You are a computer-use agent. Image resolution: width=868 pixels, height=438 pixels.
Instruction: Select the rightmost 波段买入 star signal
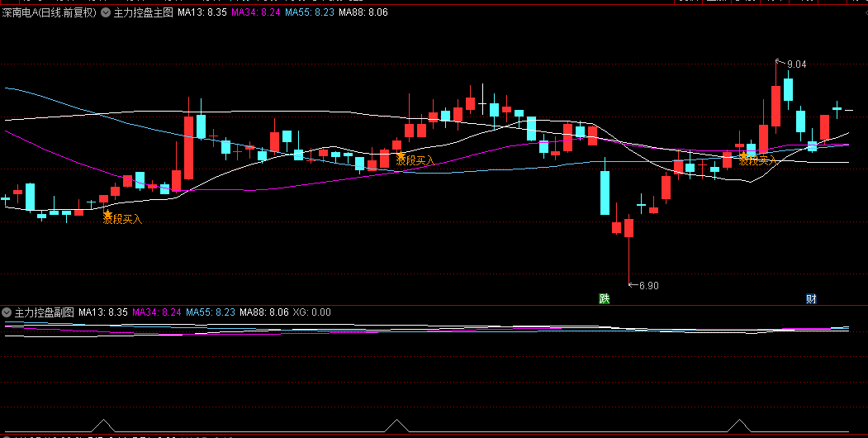(743, 155)
